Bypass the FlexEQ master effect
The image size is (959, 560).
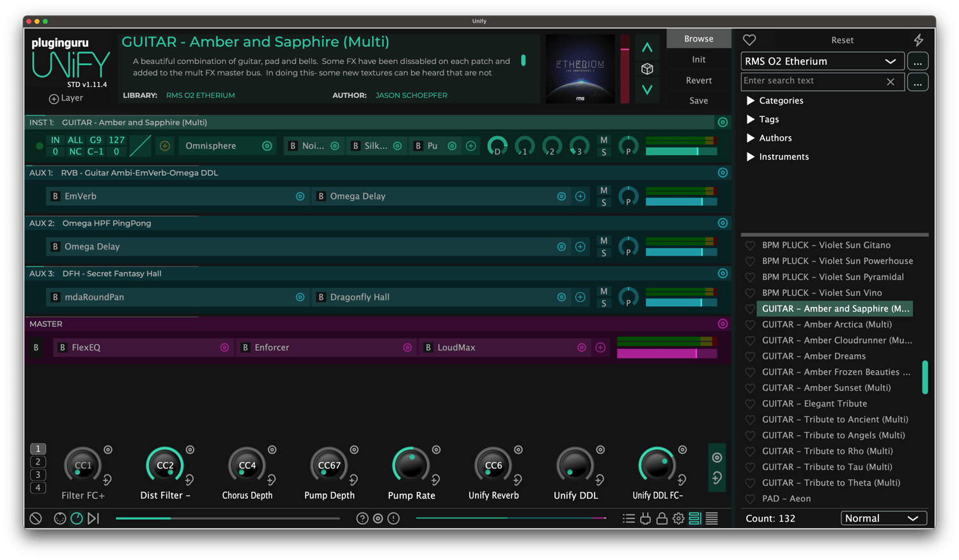coord(63,348)
